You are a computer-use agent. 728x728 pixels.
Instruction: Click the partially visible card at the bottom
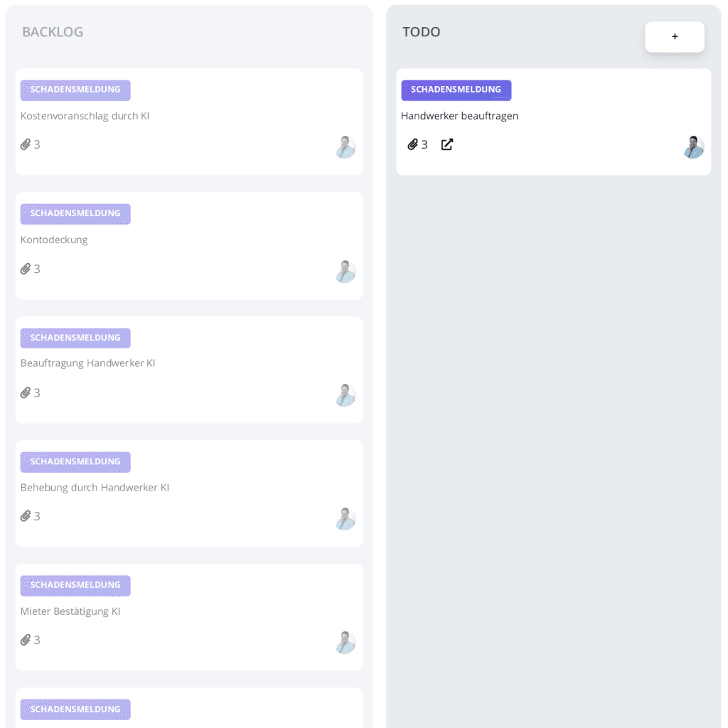tap(188, 707)
